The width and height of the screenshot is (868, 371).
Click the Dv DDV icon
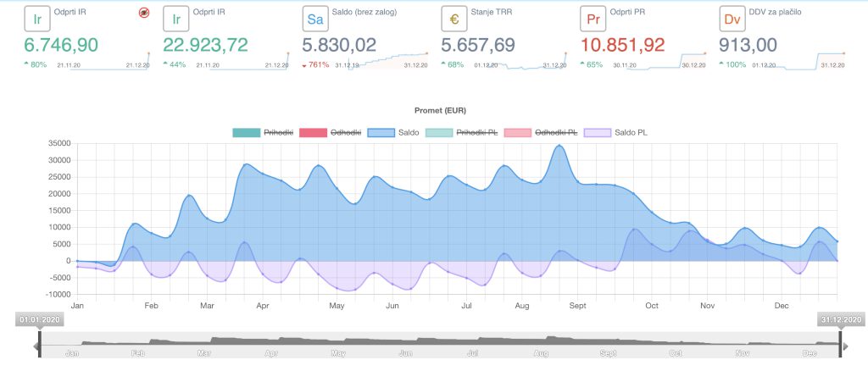[731, 19]
